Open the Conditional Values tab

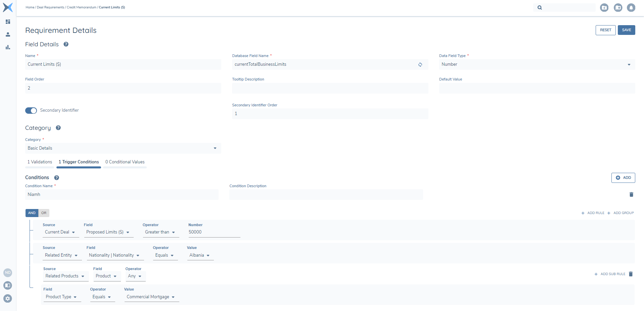125,162
